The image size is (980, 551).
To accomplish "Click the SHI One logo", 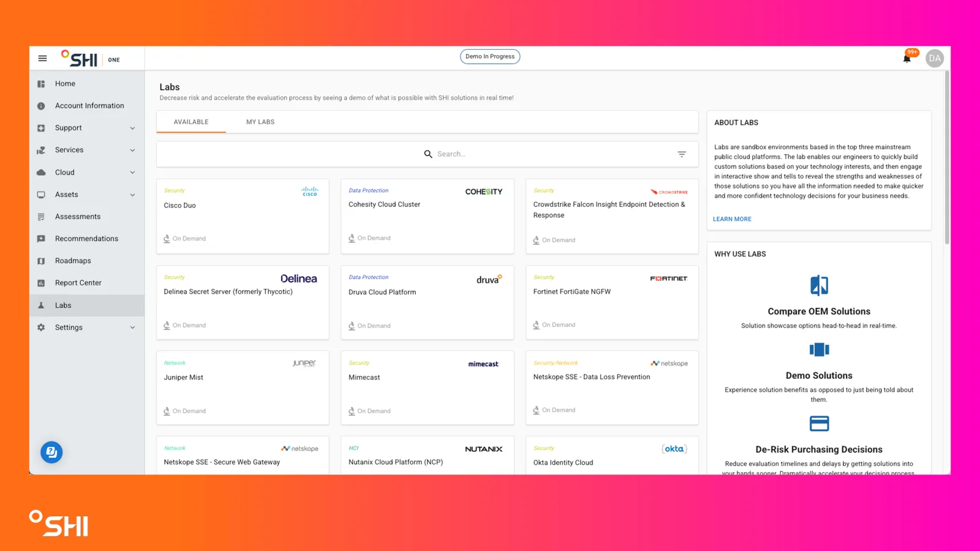I will click(91, 59).
